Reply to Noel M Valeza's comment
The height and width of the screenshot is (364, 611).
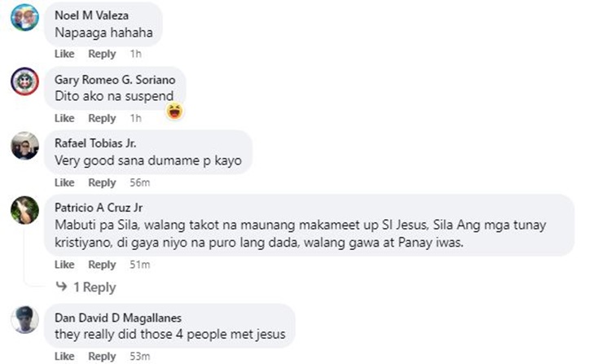click(x=102, y=54)
